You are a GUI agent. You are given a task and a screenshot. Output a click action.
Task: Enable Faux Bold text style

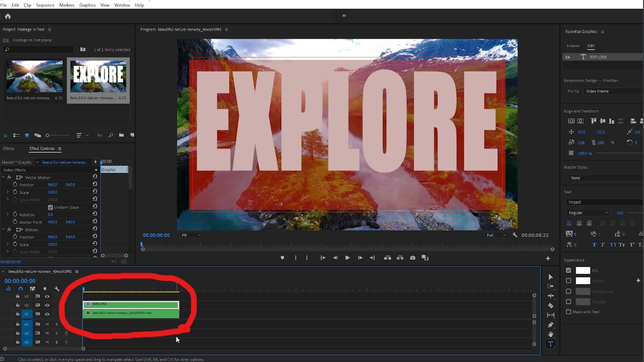coord(594,245)
